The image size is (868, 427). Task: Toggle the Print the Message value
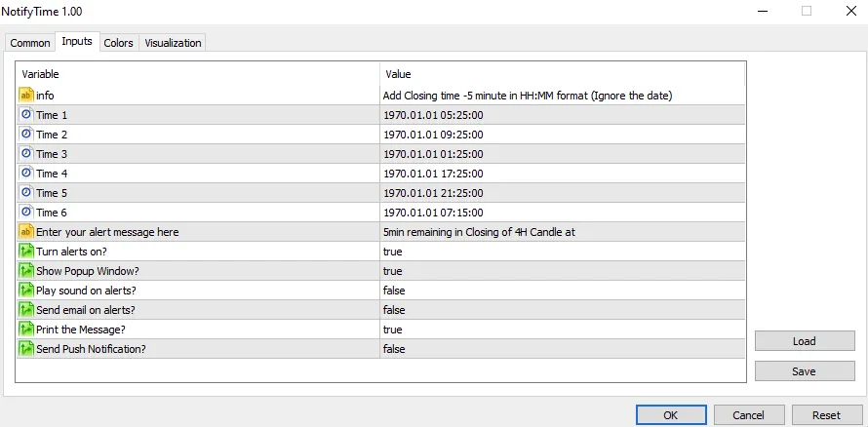(x=393, y=330)
